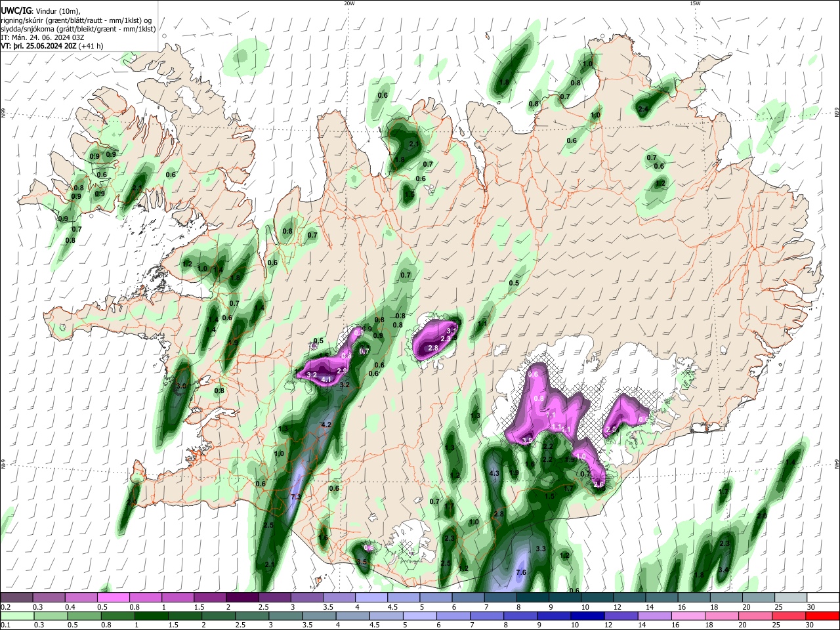Click the '20W' longitude label
This screenshot has height=630, width=840.
pyautogui.click(x=349, y=3)
